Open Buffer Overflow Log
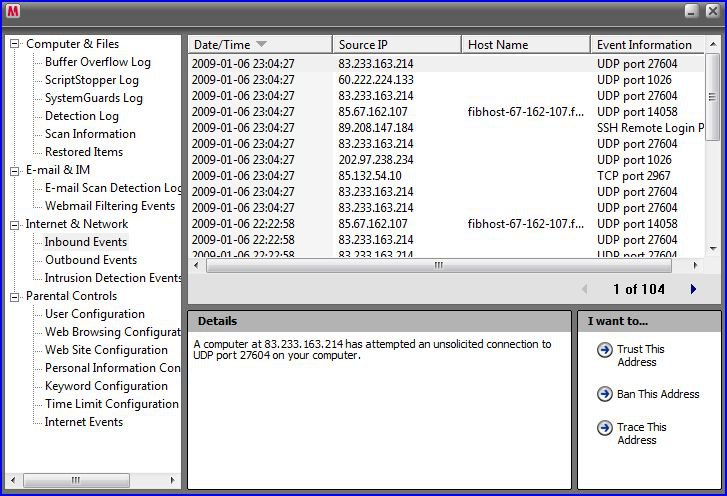This screenshot has width=727, height=496. [98, 62]
